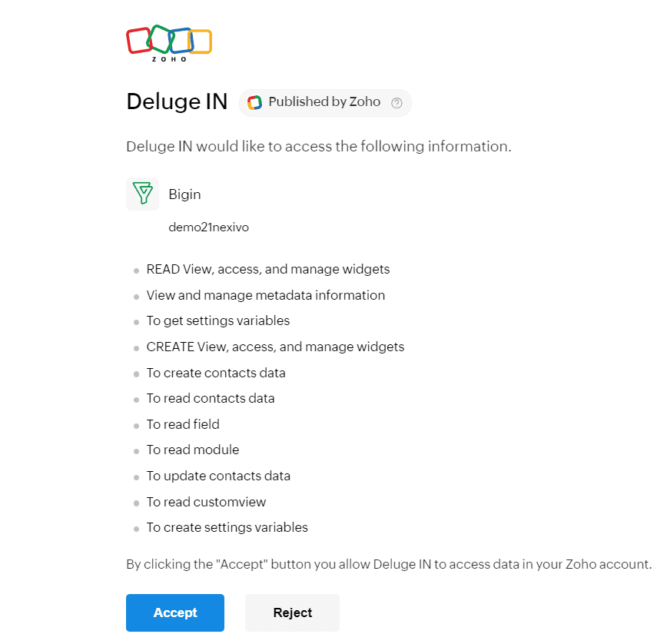Click the To create contacts data permission
The image size is (657, 644).
tap(216, 373)
